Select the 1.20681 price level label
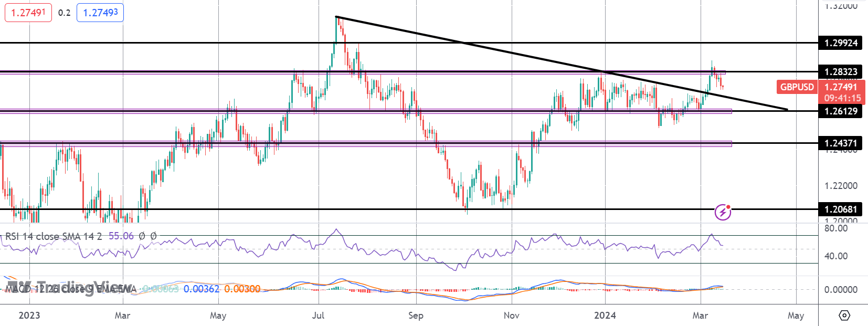The width and height of the screenshot is (868, 326). [840, 209]
